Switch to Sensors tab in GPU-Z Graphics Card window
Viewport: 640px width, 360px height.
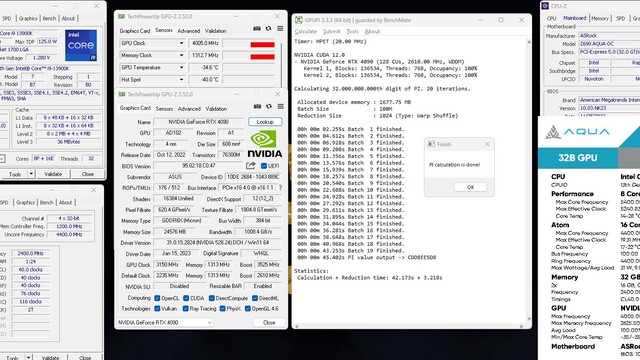tap(164, 109)
